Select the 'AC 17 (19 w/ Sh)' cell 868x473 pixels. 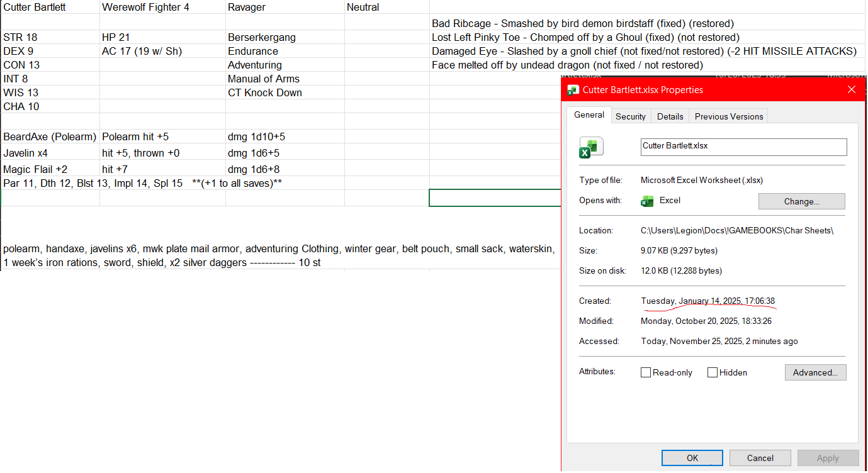point(162,52)
